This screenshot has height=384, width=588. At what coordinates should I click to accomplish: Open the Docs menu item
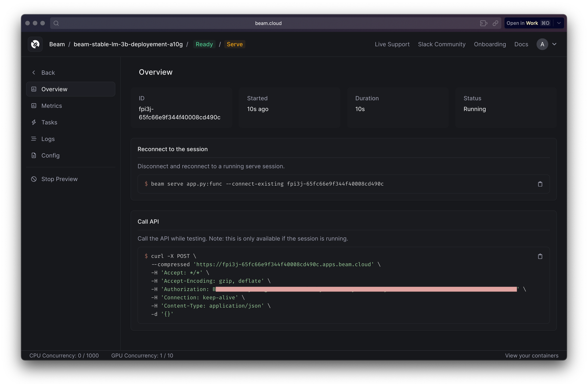pos(521,44)
